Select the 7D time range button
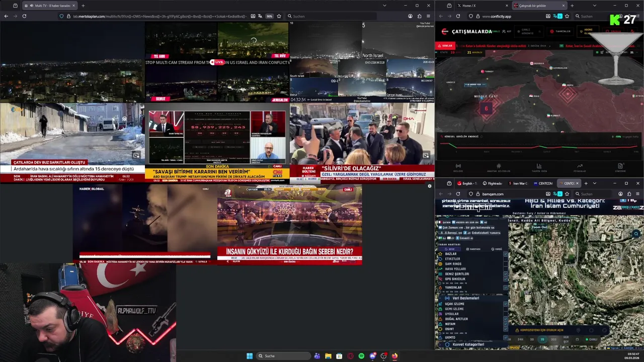This screenshot has width=644, height=362. (x=542, y=339)
